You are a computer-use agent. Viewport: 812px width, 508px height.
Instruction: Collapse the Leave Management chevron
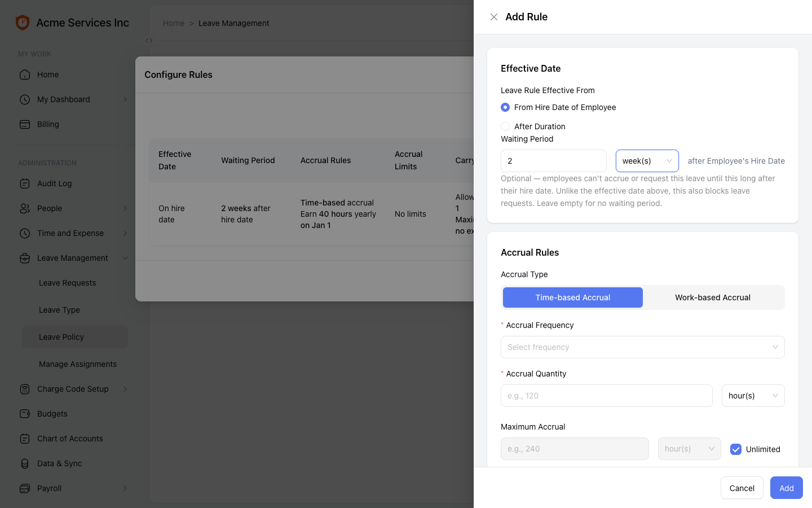(x=125, y=258)
